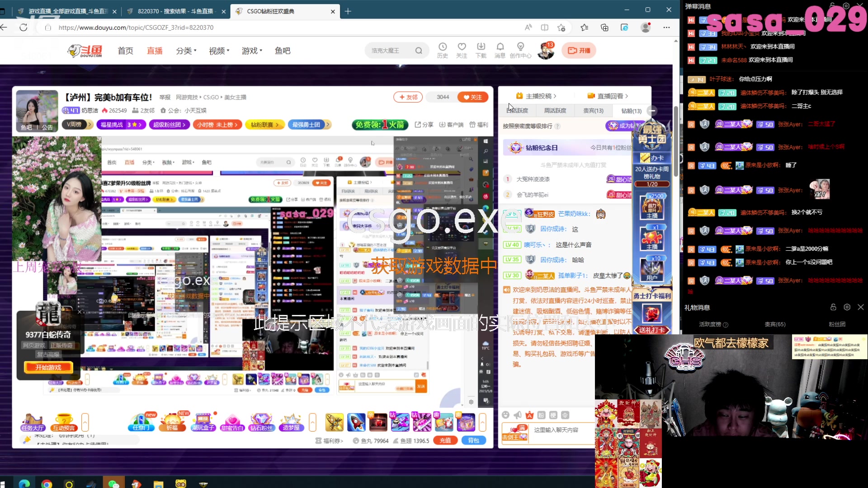
Task: Open the browser favorites star icon
Action: click(561, 28)
